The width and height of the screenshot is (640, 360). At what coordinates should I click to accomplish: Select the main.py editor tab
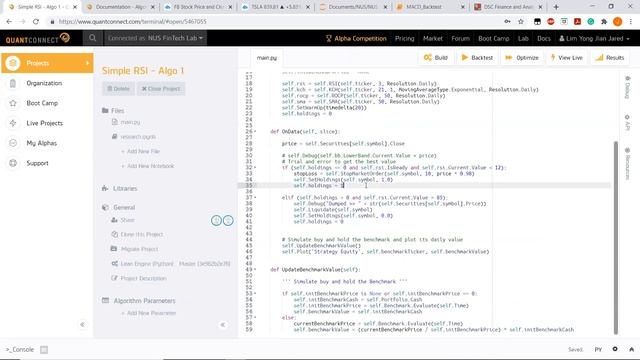267,58
